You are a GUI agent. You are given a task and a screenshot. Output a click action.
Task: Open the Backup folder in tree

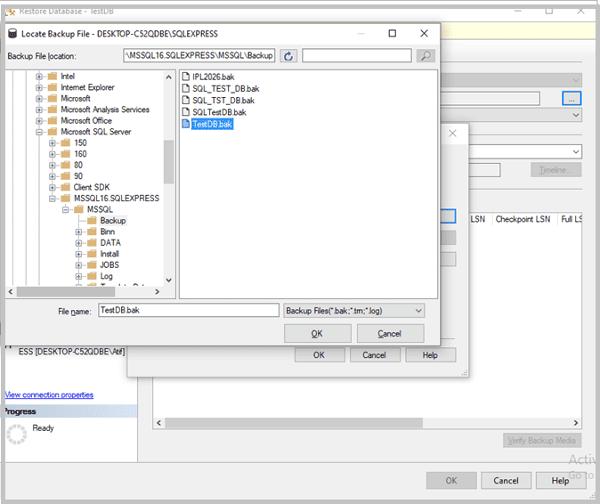[113, 220]
